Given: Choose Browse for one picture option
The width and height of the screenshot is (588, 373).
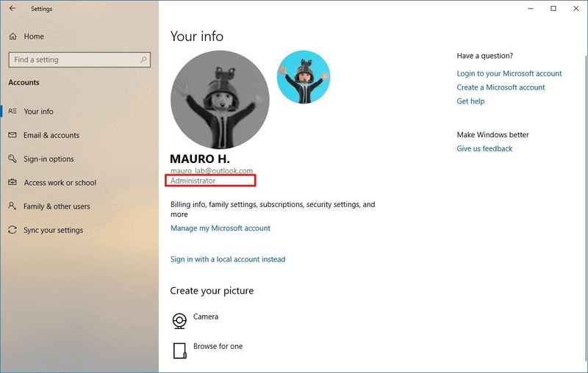Looking at the screenshot, I should click(218, 346).
